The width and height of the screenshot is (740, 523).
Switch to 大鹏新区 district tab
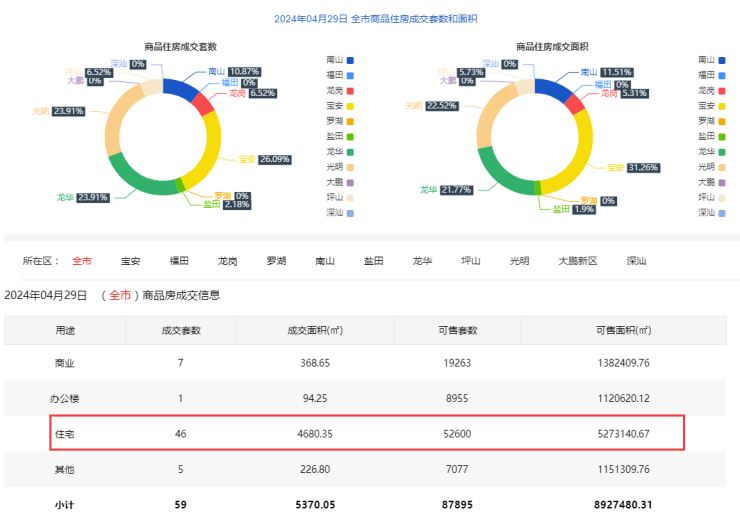click(x=578, y=261)
